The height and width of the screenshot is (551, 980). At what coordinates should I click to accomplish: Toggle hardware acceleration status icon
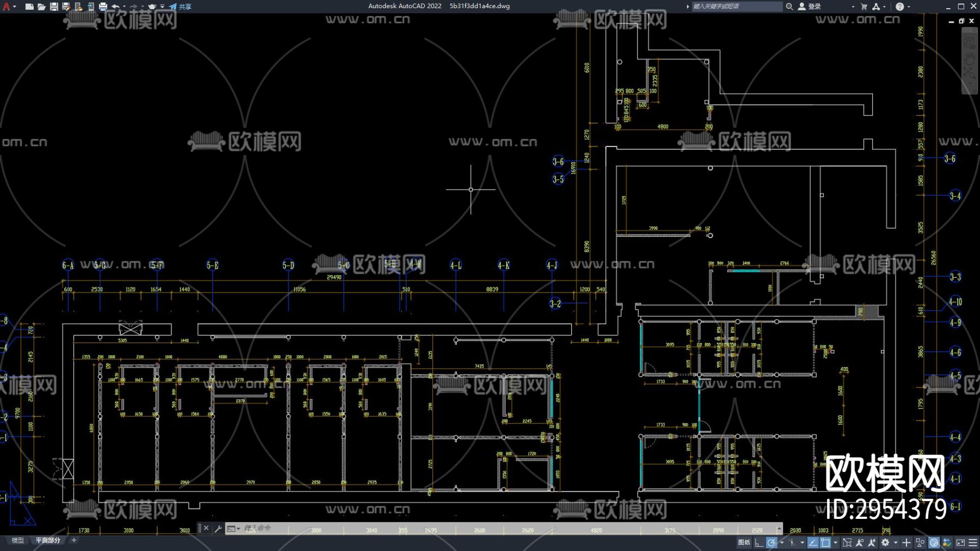coord(934,542)
